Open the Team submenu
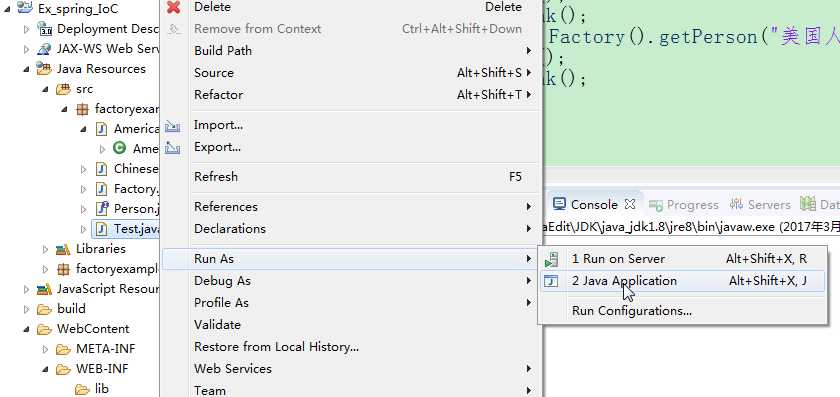 (x=351, y=391)
